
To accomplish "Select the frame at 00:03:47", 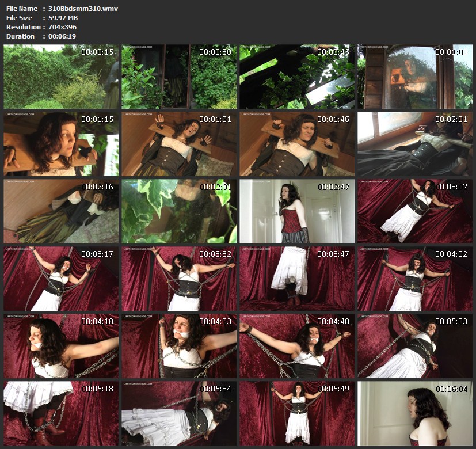I will (297, 279).
